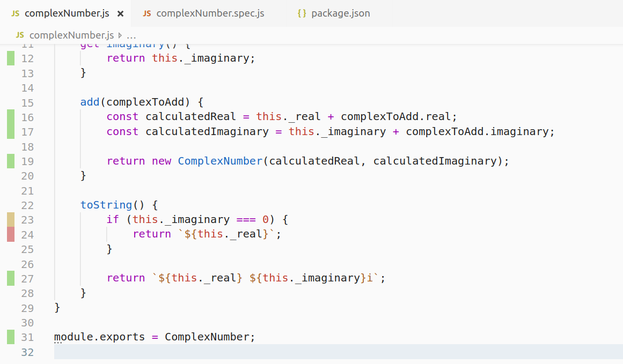Image resolution: width=623 pixels, height=364 pixels.
Task: Click the green change bar next to line 27
Action: click(x=10, y=278)
